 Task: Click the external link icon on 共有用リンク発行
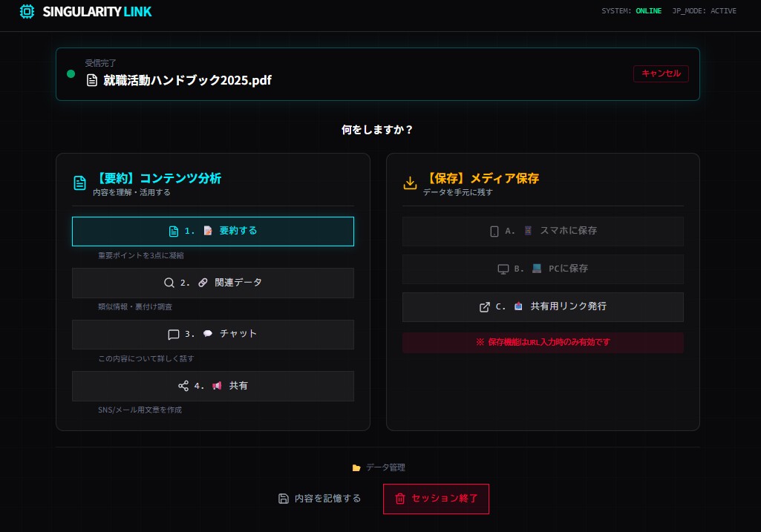(x=485, y=306)
